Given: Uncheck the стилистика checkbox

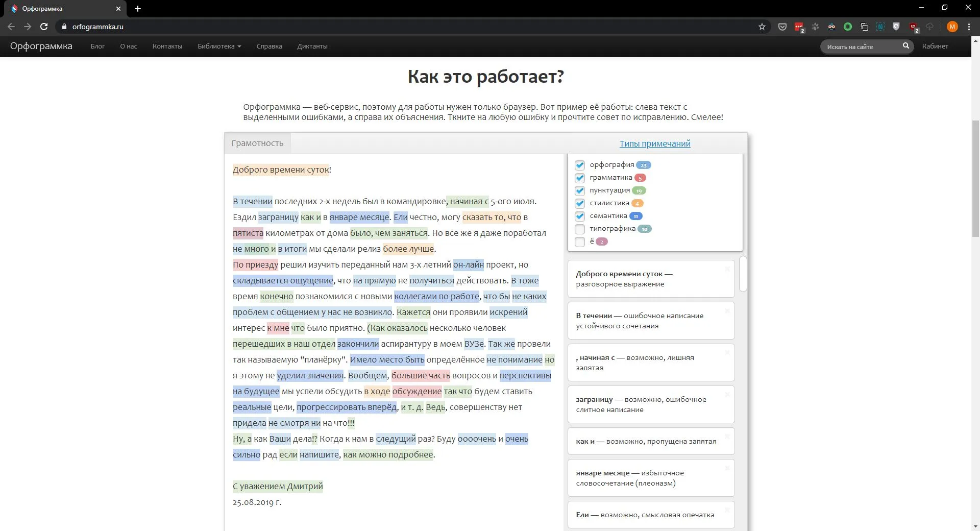Looking at the screenshot, I should click(x=580, y=203).
